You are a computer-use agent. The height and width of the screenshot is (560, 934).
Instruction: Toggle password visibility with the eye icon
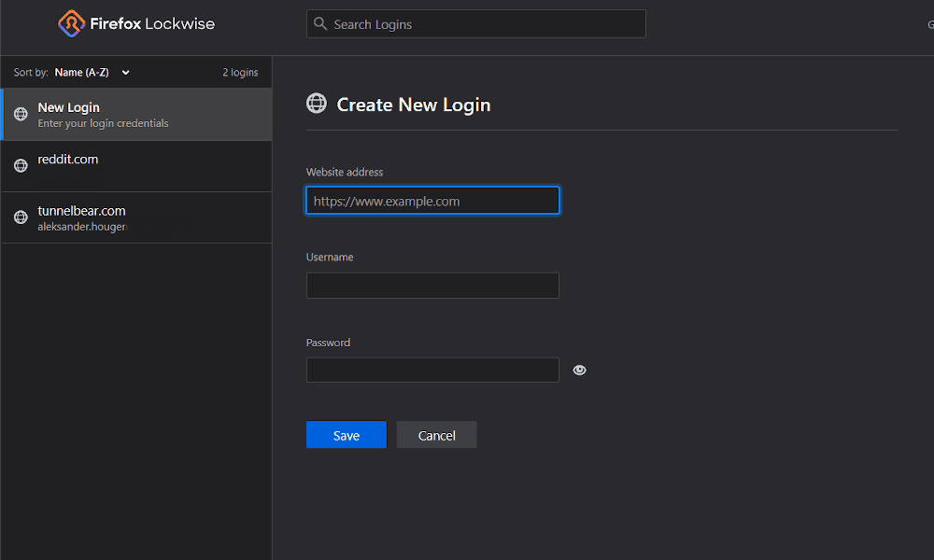coord(580,371)
